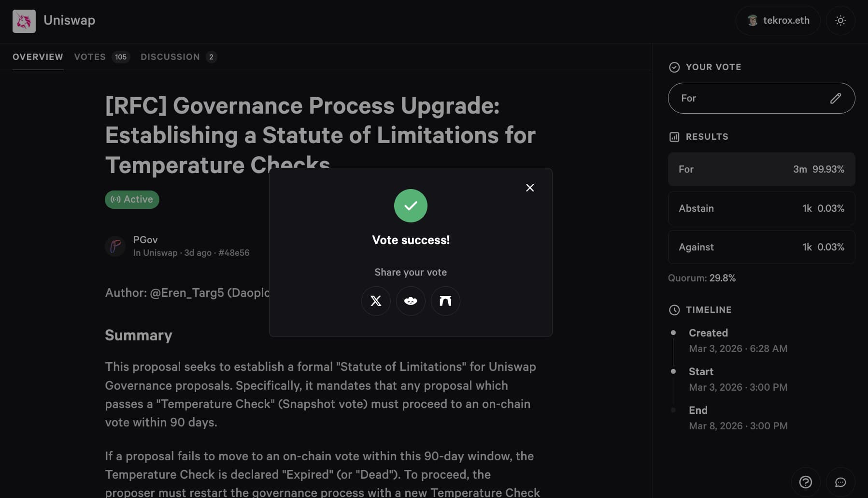Close the Vote success dialog
Viewport: 868px width, 498px height.
(x=530, y=188)
